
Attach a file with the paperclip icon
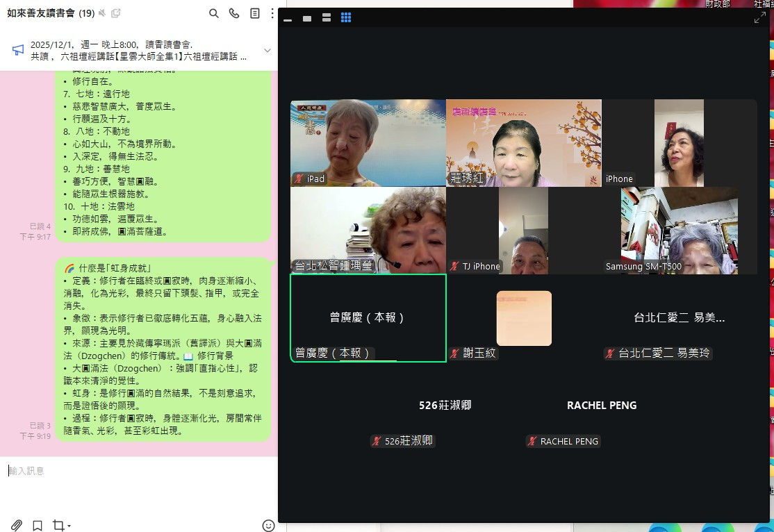tap(17, 525)
